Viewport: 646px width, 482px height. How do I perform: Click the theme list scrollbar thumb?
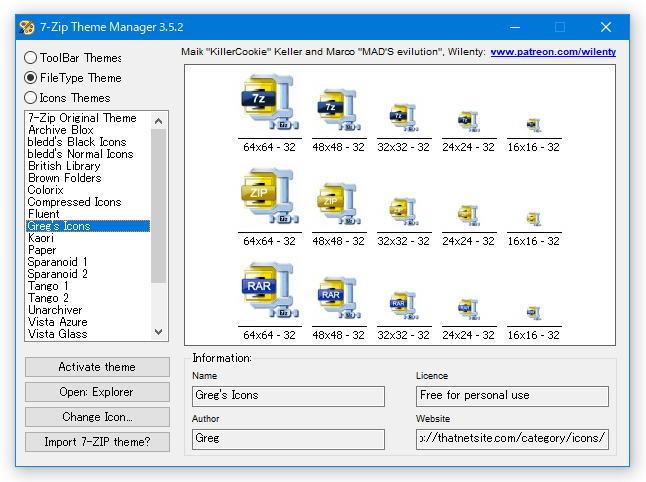(159, 206)
